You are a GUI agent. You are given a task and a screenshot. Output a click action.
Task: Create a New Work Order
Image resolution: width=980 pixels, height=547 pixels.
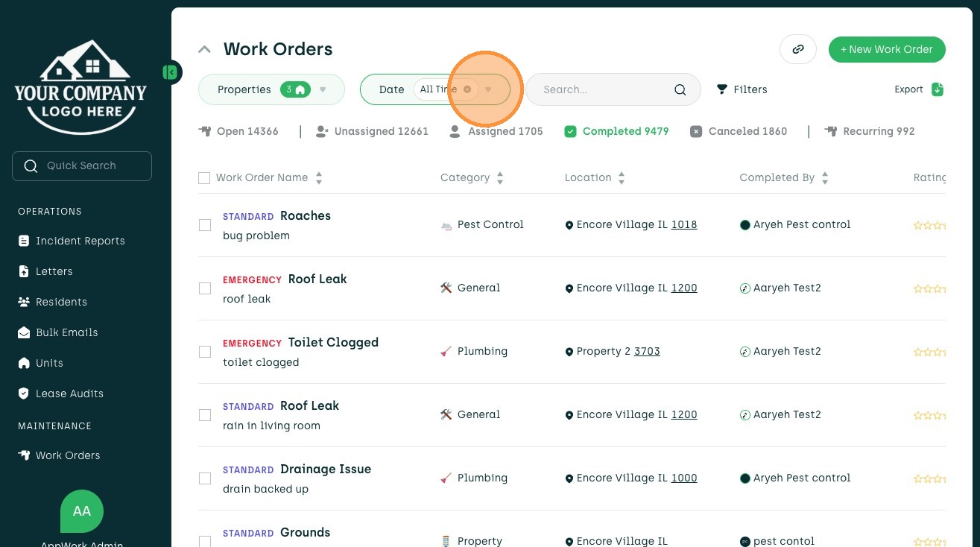[887, 49]
